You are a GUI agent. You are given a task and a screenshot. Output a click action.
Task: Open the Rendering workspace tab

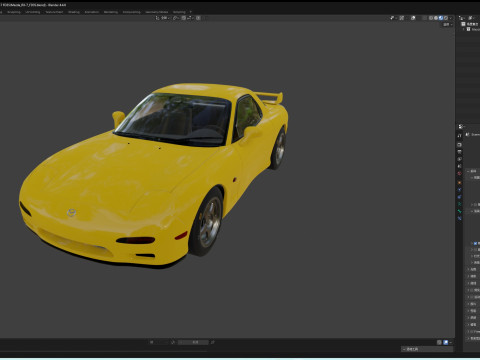pos(111,12)
